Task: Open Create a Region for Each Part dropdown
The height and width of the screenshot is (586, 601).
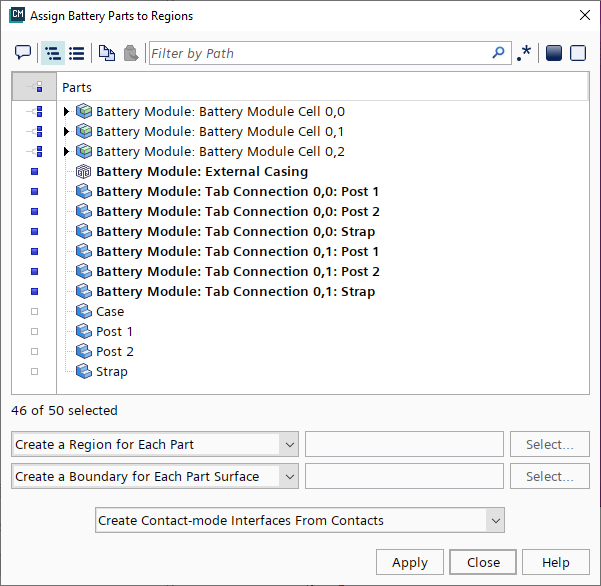Action: pyautogui.click(x=155, y=444)
